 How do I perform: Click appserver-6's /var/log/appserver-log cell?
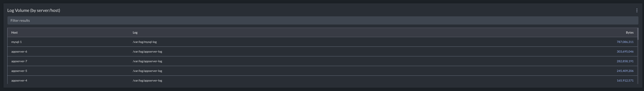coord(147,52)
